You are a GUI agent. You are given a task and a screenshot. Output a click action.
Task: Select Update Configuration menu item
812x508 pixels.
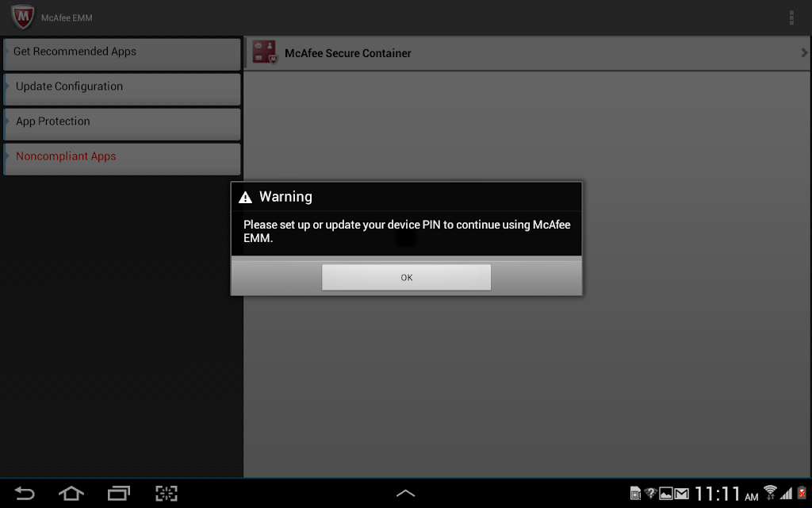click(x=122, y=89)
